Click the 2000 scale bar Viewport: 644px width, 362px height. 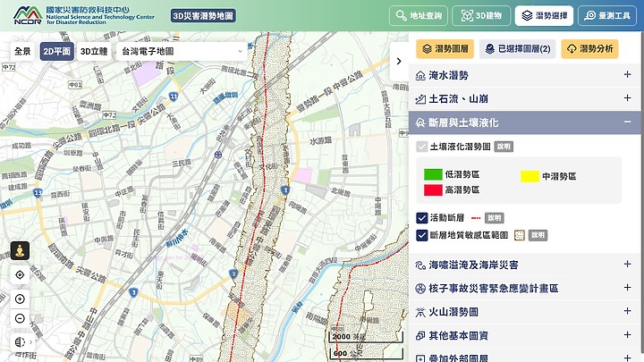[x=366, y=337]
